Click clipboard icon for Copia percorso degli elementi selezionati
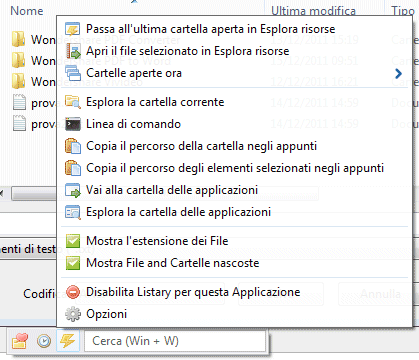The width and height of the screenshot is (419, 360). (73, 168)
